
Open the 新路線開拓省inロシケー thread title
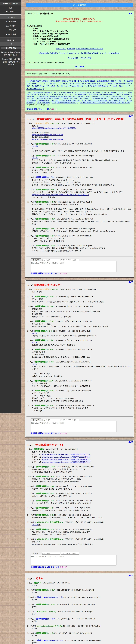click(x=48, y=285)
